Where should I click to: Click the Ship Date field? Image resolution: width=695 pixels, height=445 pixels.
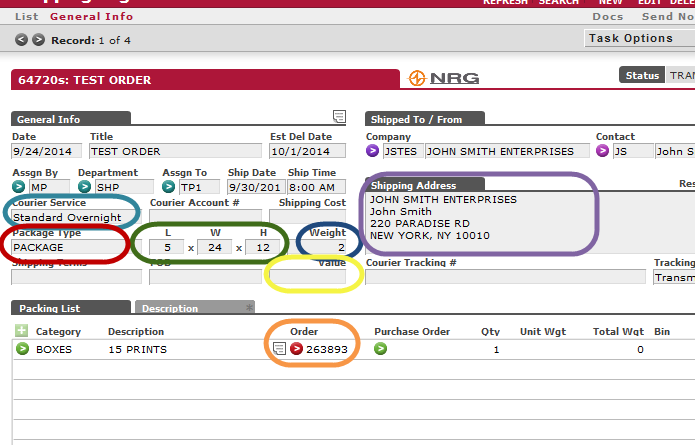coord(256,187)
